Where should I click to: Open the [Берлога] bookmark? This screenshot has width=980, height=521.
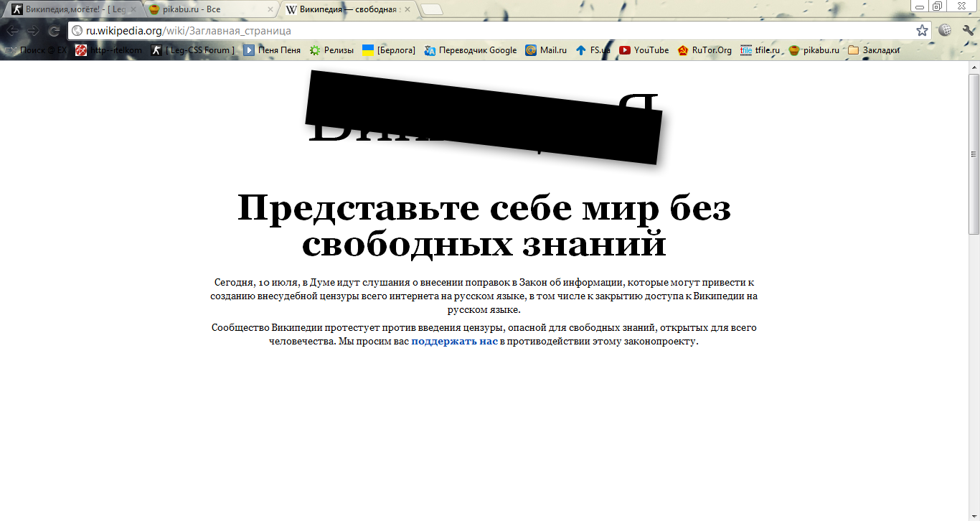pyautogui.click(x=389, y=50)
